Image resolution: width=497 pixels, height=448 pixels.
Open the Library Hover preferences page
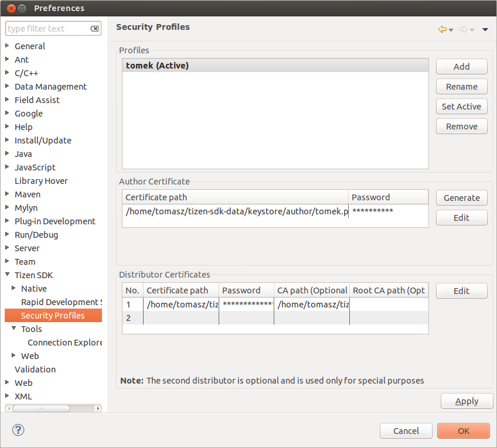(x=41, y=181)
